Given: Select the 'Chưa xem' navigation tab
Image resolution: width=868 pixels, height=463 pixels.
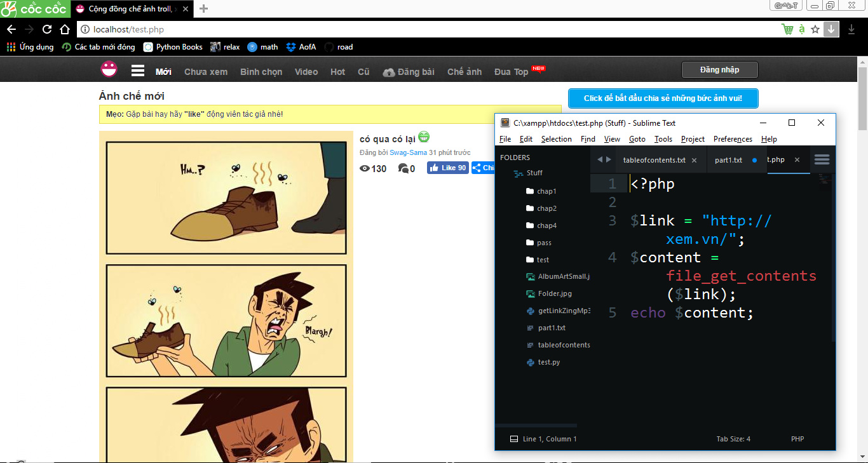Looking at the screenshot, I should click(x=206, y=72).
